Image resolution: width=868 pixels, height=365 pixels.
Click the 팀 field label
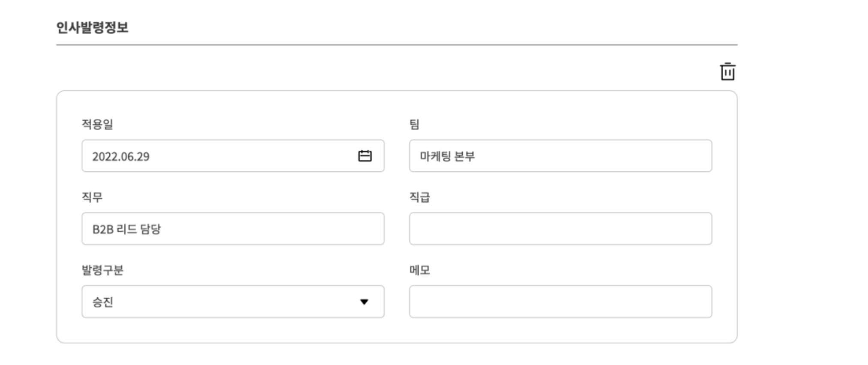414,124
